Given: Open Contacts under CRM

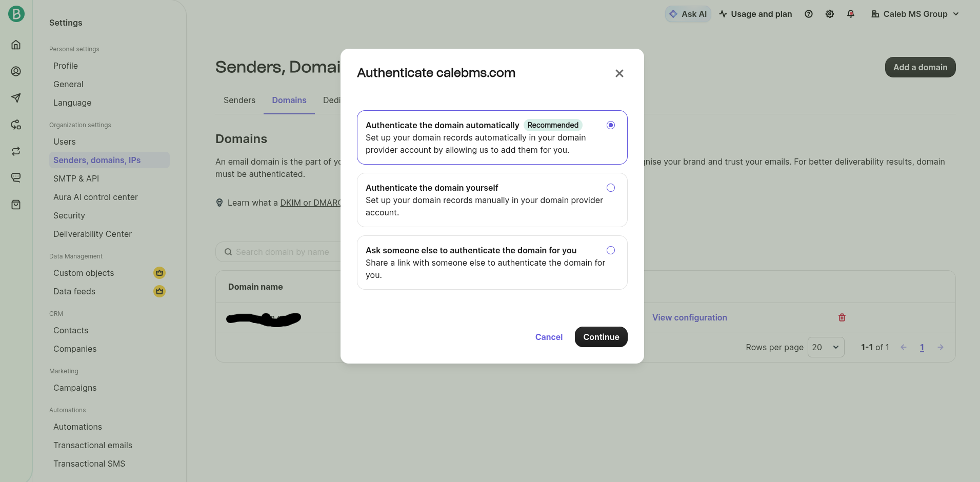Looking at the screenshot, I should click(x=71, y=330).
